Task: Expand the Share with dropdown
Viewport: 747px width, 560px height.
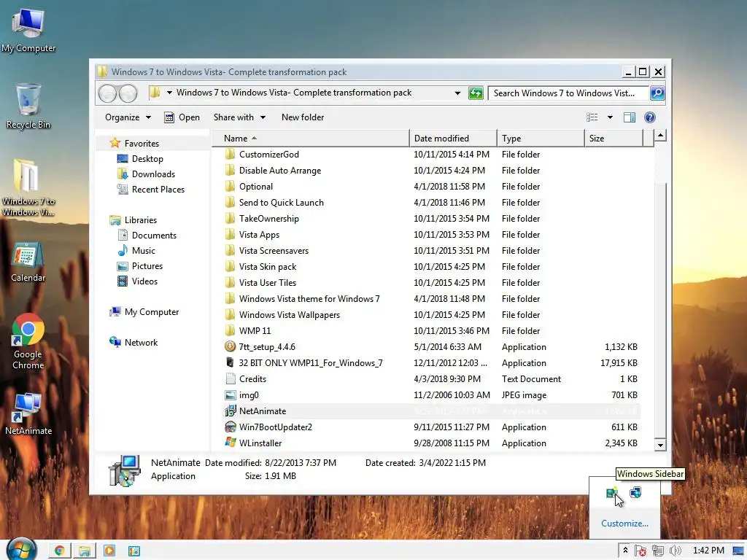Action: (x=239, y=117)
